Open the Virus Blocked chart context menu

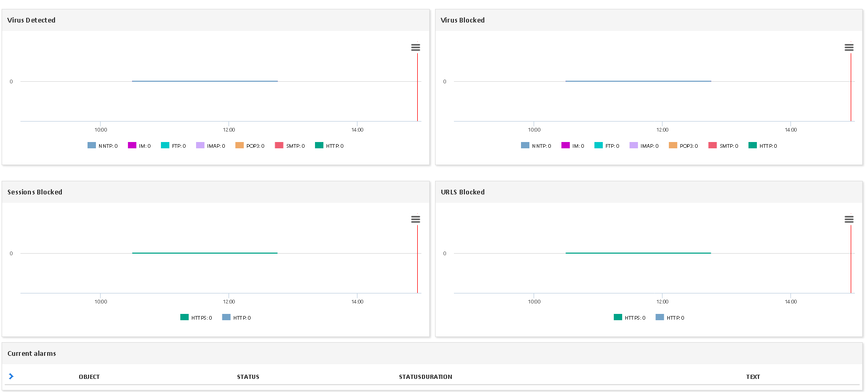(849, 48)
